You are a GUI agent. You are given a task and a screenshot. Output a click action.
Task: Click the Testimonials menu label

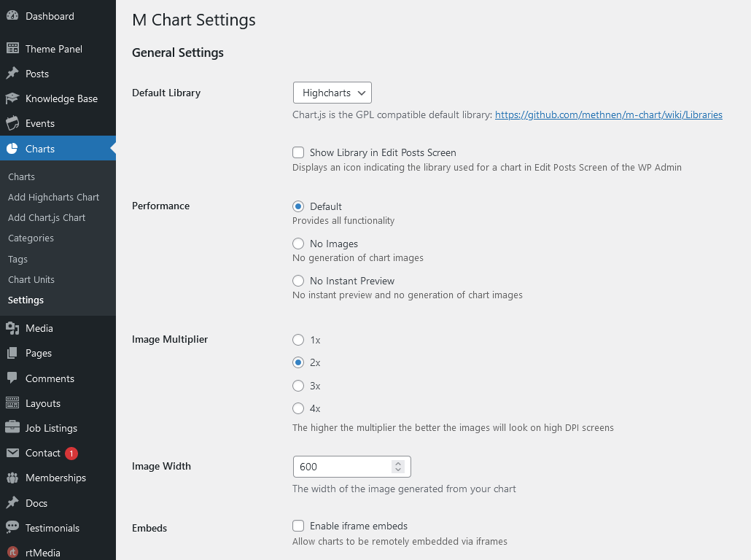(x=52, y=528)
